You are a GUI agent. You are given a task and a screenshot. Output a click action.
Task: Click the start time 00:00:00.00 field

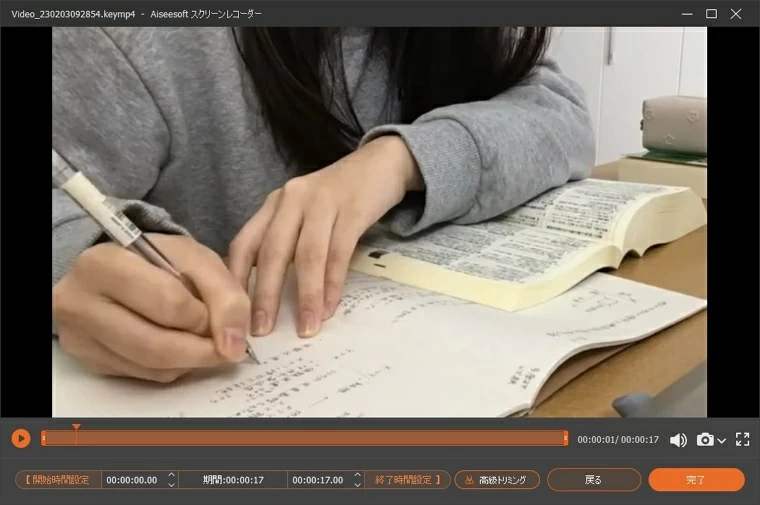click(x=132, y=480)
